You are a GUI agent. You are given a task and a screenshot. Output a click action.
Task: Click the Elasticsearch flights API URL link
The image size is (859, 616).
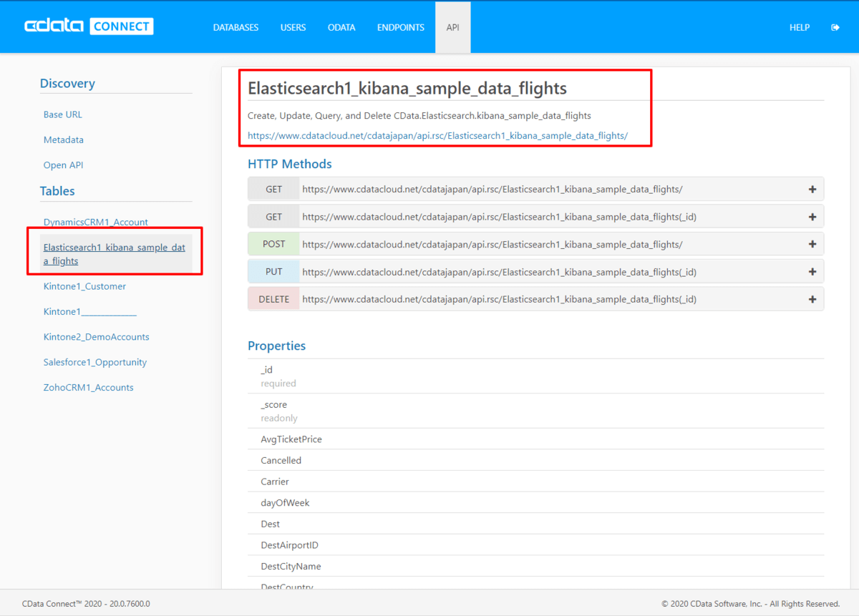click(437, 135)
